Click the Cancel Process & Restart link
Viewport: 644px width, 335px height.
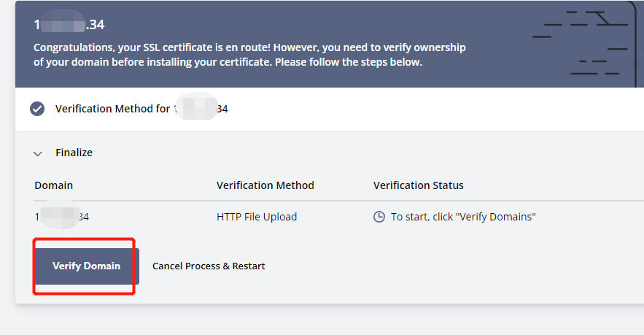point(209,266)
